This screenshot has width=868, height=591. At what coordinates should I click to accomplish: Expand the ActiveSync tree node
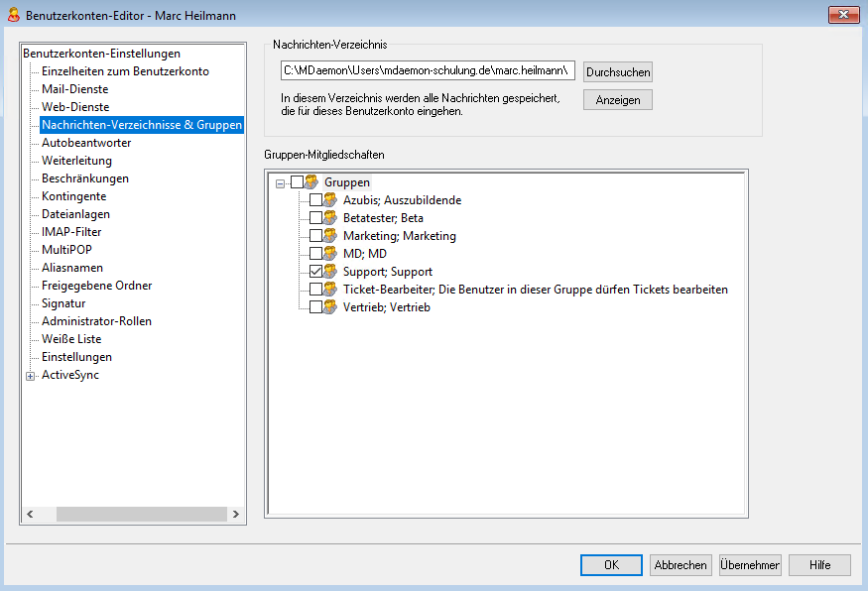[x=31, y=376]
